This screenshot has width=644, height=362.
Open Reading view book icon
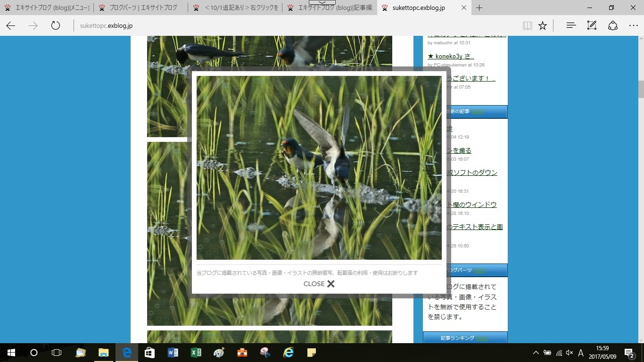coord(528,25)
